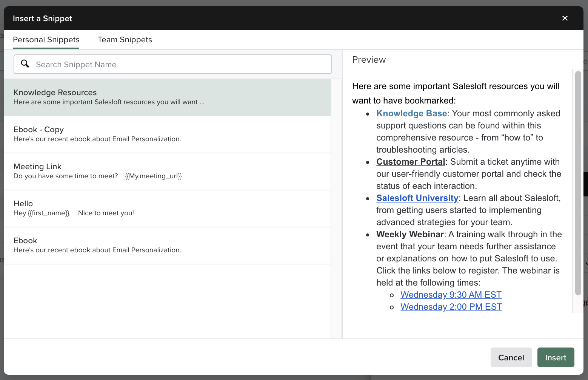Open the Knowledge Base link in preview
The width and height of the screenshot is (588, 380).
point(411,114)
